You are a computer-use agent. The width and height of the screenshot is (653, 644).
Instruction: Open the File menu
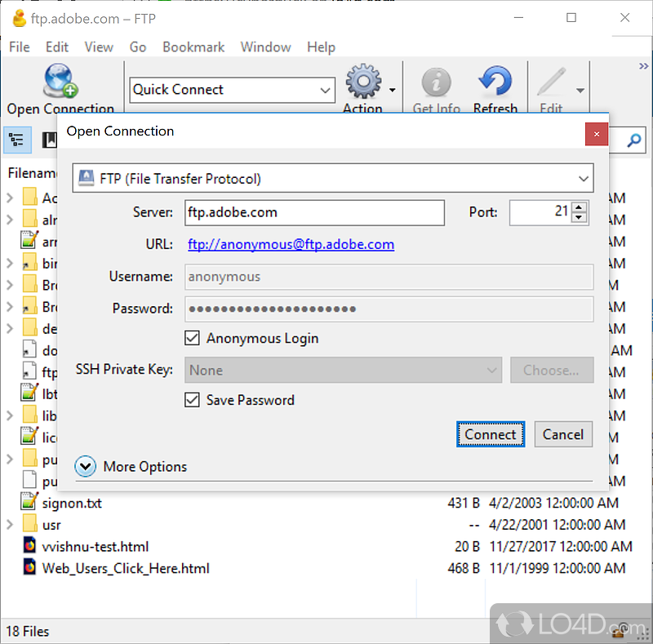click(19, 47)
